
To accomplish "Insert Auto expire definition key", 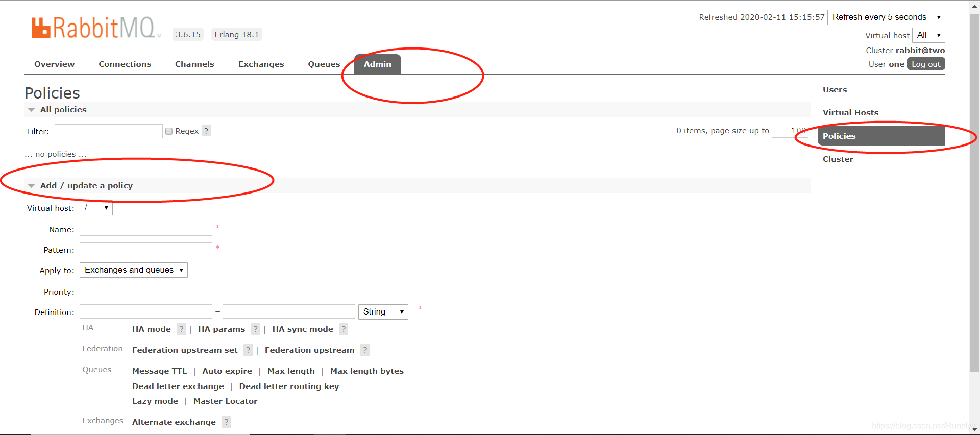I will (227, 371).
